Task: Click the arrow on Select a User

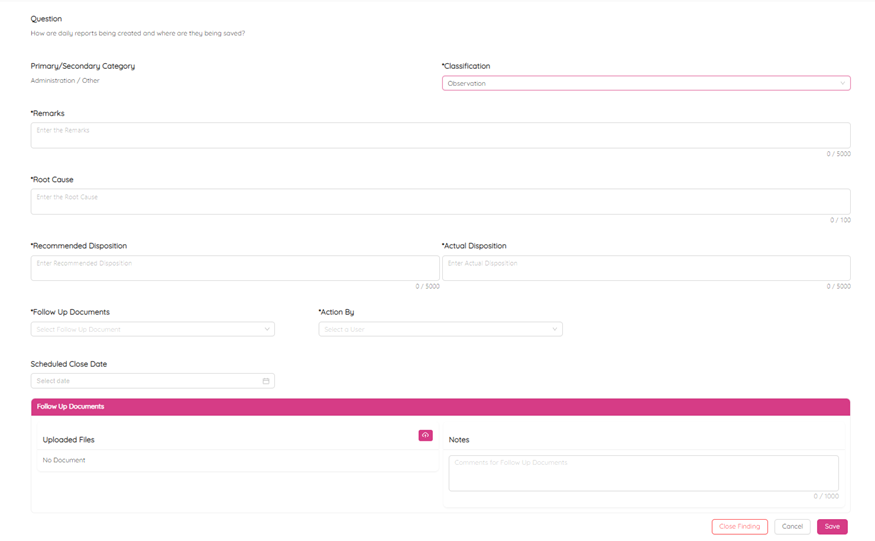Action: pyautogui.click(x=555, y=329)
